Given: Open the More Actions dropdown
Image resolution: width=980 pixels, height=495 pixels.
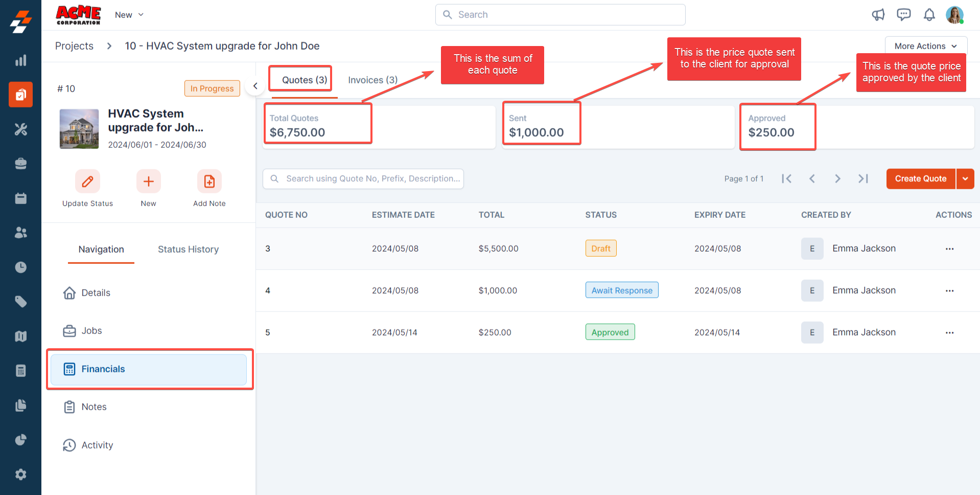Looking at the screenshot, I should click(x=926, y=46).
